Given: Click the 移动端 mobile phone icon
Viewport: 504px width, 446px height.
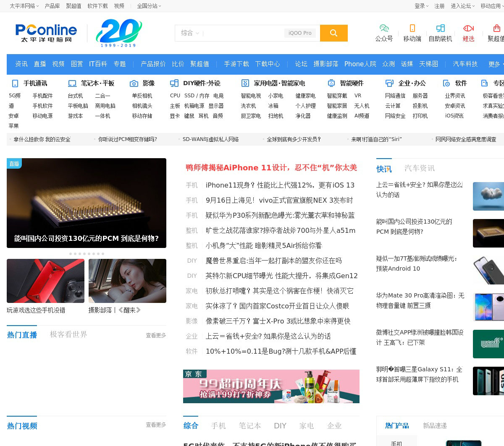Looking at the screenshot, I should pos(412,28).
